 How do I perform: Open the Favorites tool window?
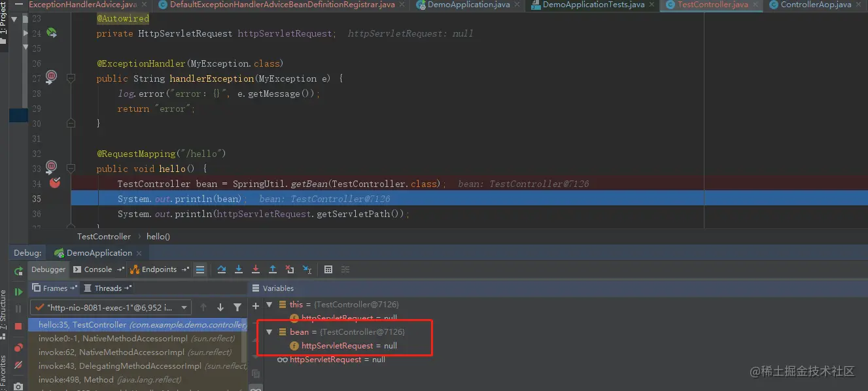pyautogui.click(x=3, y=373)
